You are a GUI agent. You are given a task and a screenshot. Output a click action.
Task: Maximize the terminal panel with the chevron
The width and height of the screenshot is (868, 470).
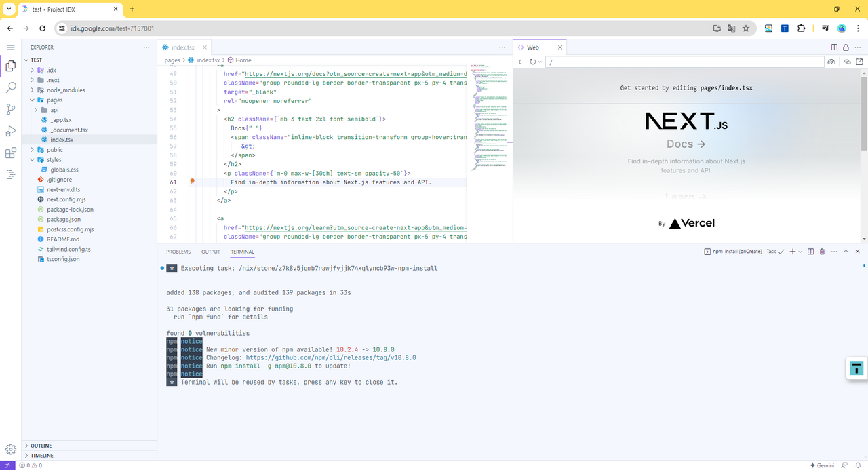(x=846, y=252)
